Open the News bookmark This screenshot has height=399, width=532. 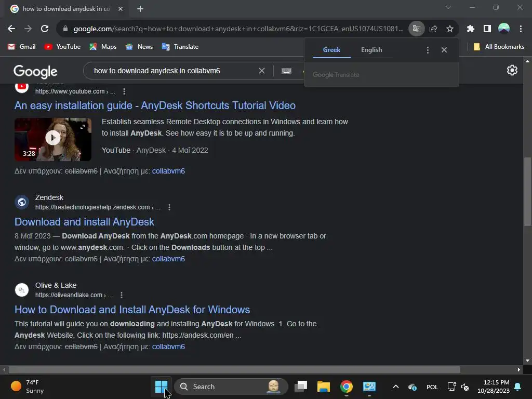tap(139, 47)
